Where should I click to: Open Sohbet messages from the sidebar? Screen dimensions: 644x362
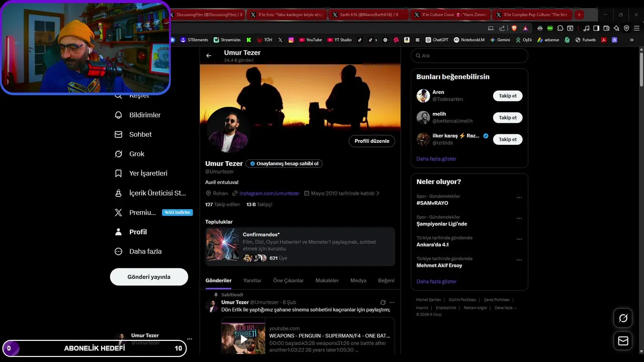[133, 135]
